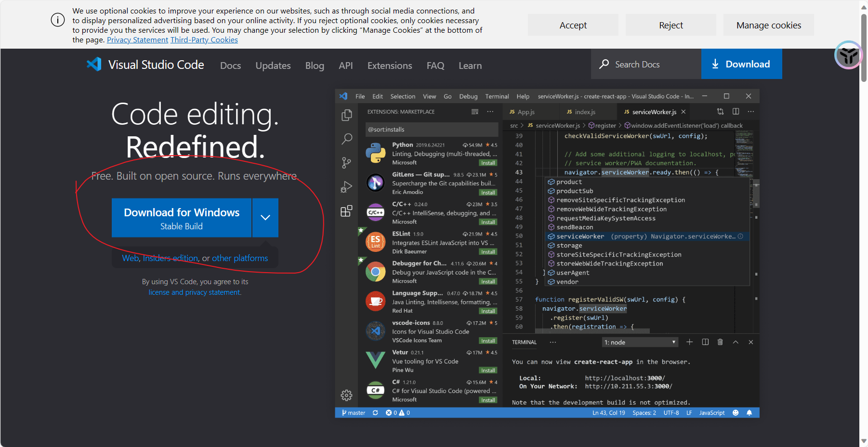Viewport: 868px width, 447px height.
Task: Click the Vetur extension icon
Action: tap(375, 360)
